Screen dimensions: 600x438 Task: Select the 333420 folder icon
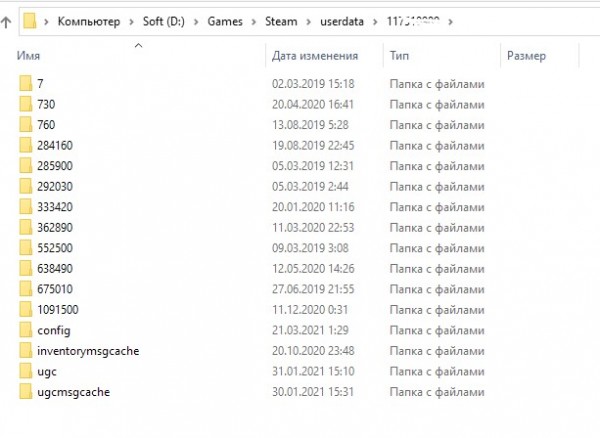(26, 207)
